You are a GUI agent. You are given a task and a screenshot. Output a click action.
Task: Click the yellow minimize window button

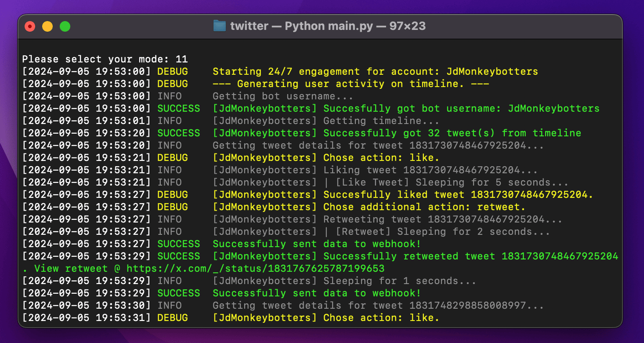point(47,26)
